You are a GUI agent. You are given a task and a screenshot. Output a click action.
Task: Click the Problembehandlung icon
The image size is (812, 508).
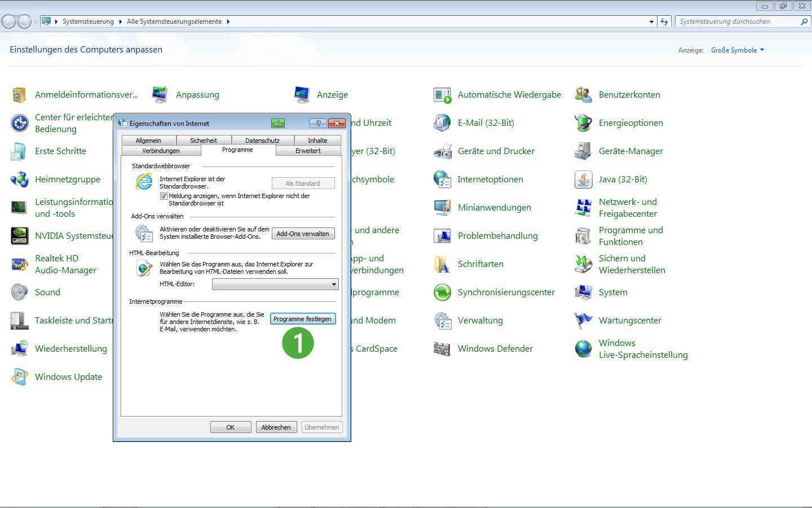pos(442,236)
